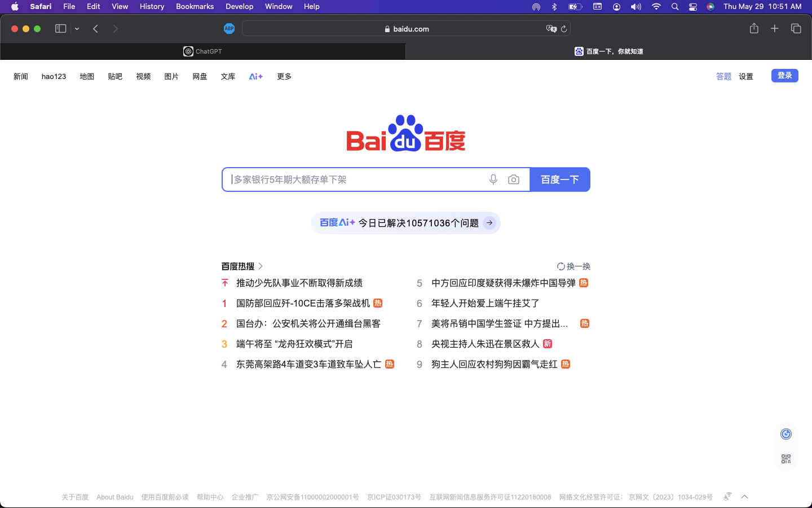Click the arrow in Baidu AI banner
Viewport: 812px width, 508px height.
(x=489, y=222)
